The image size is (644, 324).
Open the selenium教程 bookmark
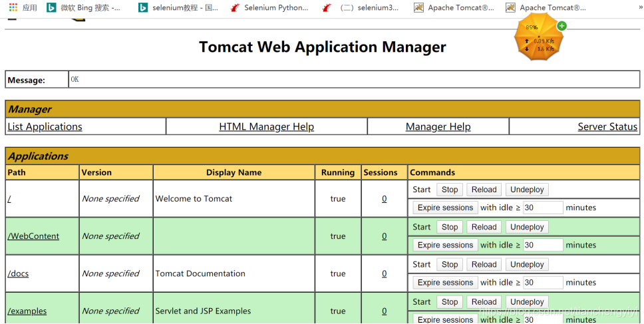[178, 7]
